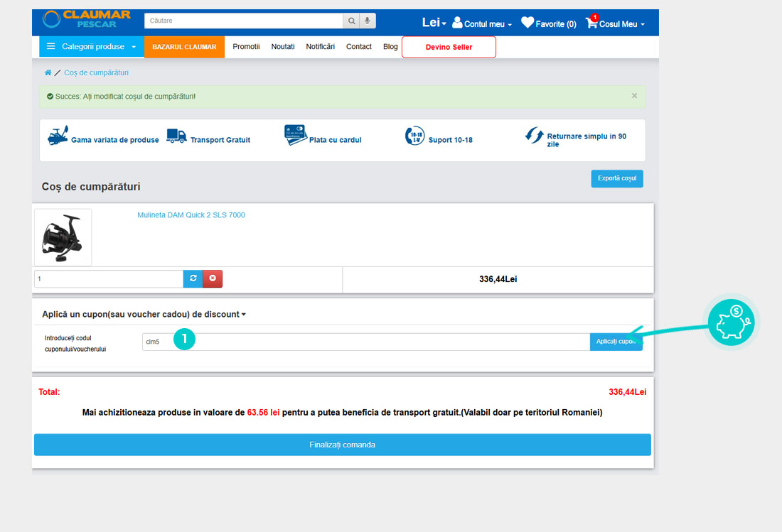Click the Finalizați comanda button
The image size is (782, 532).
pos(342,445)
